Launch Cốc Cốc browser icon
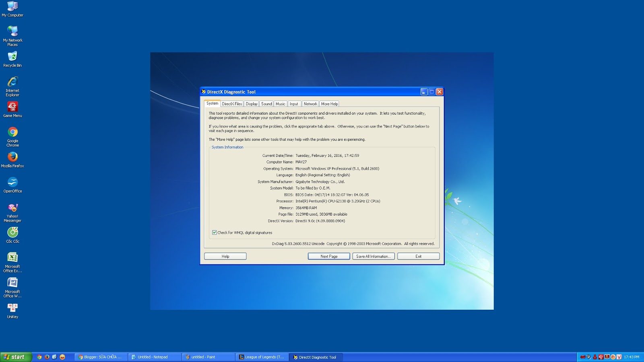 [12, 235]
